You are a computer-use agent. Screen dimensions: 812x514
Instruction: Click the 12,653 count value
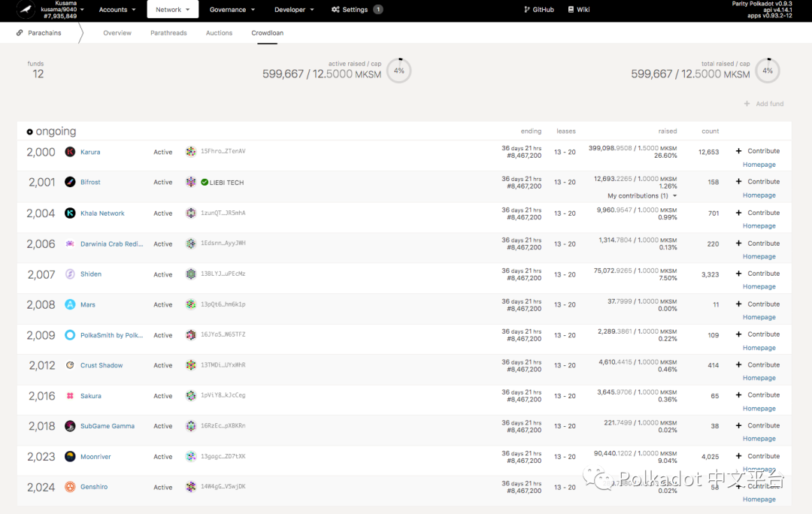[x=708, y=153]
